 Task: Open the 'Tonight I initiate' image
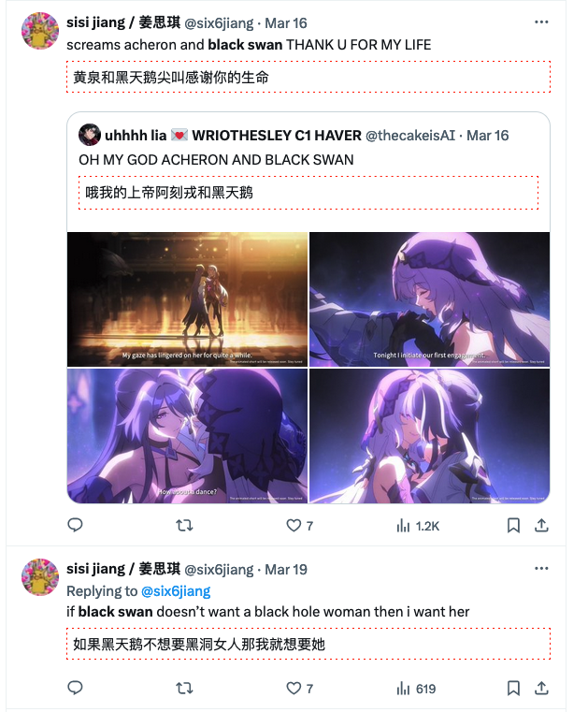pos(430,299)
